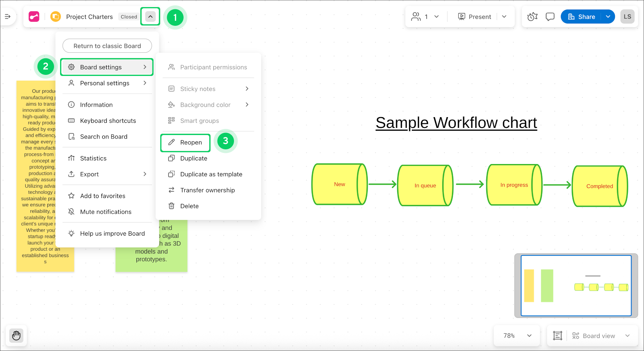This screenshot has height=351, width=644.
Task: Expand the Share button dropdown arrow
Action: click(x=608, y=17)
